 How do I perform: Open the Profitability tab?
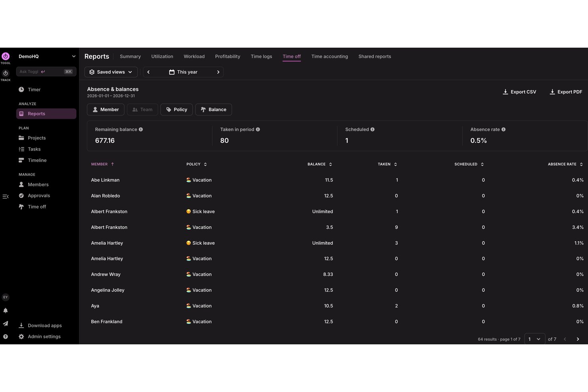point(228,56)
